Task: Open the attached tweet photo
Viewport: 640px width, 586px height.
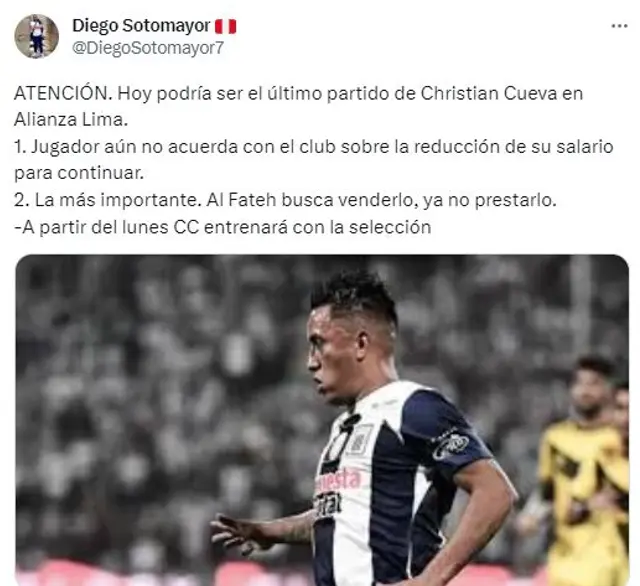Action: pos(322,420)
